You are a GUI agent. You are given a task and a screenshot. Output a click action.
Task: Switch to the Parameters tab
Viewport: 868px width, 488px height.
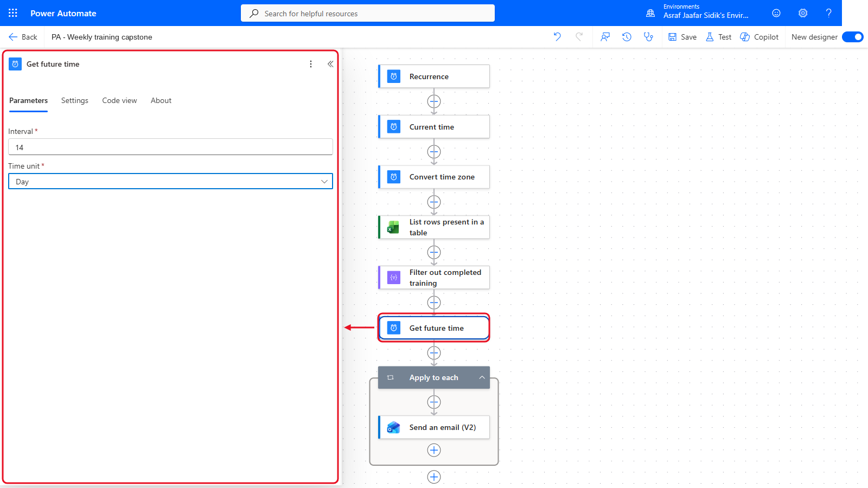click(28, 101)
